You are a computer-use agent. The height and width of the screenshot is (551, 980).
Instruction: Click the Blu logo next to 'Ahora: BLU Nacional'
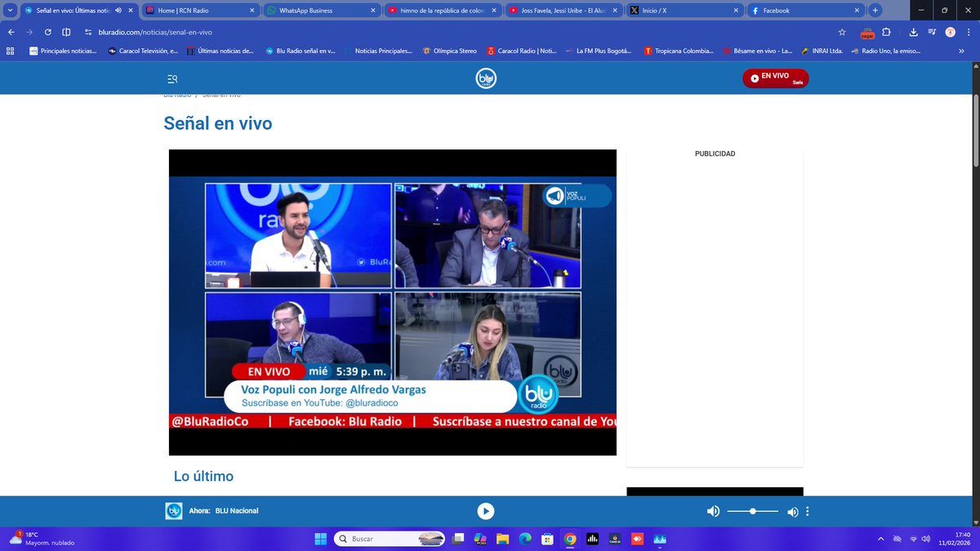coord(173,510)
